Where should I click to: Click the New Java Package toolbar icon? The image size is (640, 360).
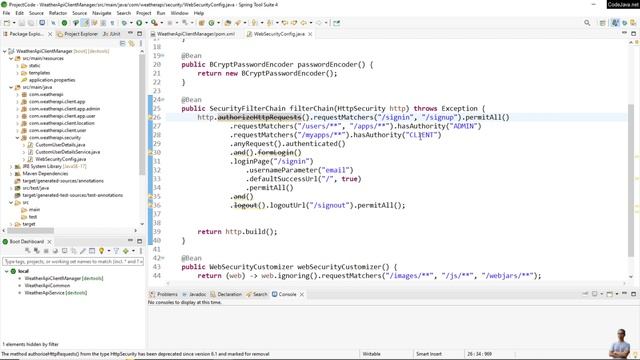point(201,23)
